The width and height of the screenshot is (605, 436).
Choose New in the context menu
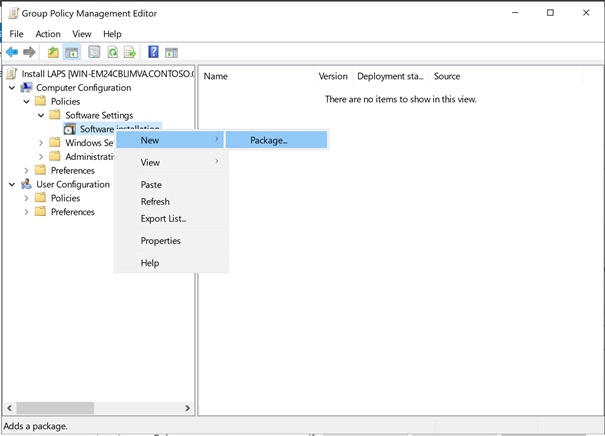(x=170, y=140)
